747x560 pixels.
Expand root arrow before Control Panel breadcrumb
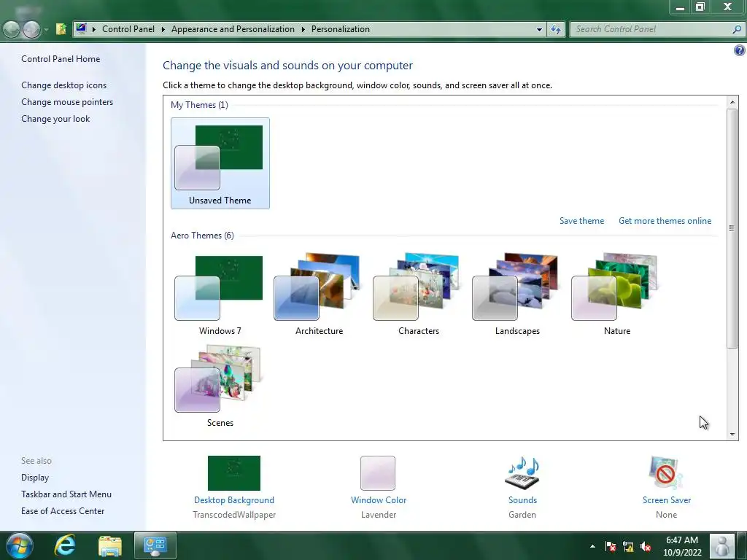[x=94, y=29]
